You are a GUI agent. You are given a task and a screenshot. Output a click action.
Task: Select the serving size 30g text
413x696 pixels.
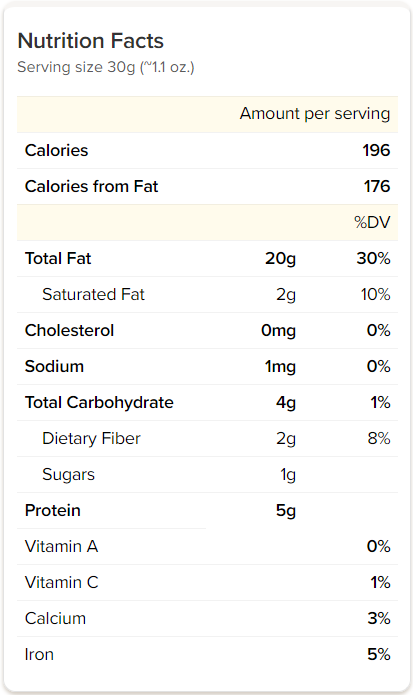coord(106,67)
